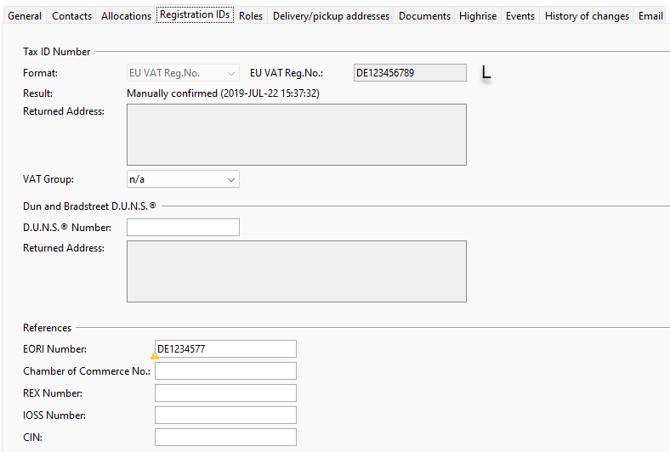Open the Format dropdown
The image size is (670, 452).
(182, 73)
